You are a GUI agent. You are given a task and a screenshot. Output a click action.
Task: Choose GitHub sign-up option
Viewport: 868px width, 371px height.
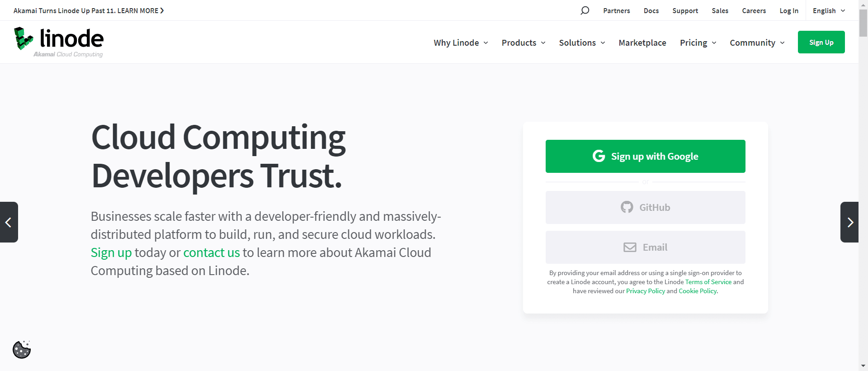coord(645,207)
